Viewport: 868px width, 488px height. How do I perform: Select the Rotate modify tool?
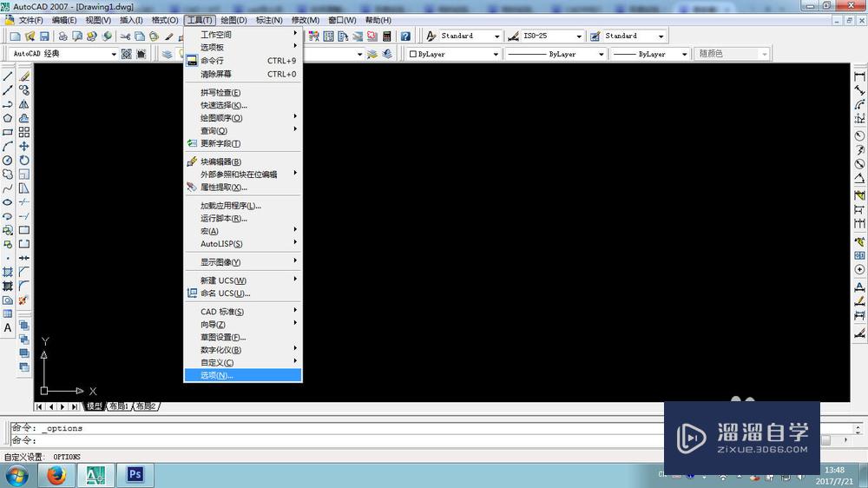[x=23, y=160]
